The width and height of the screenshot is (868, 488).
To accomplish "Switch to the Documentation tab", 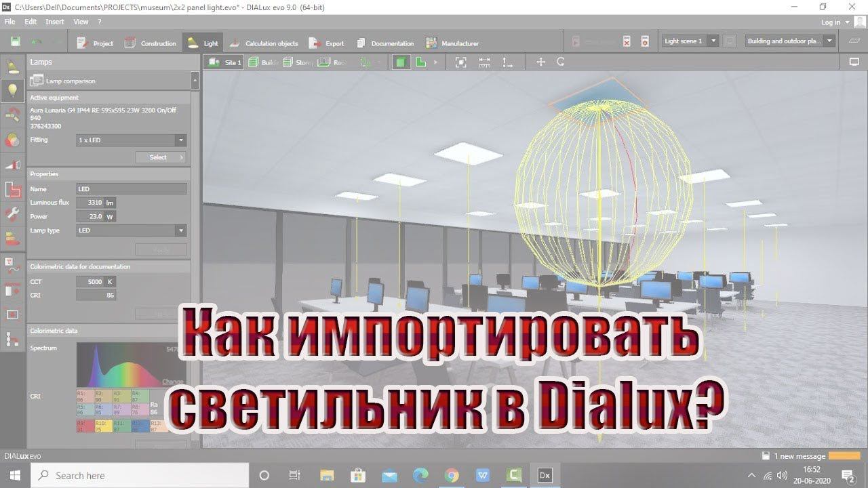I will coord(384,43).
